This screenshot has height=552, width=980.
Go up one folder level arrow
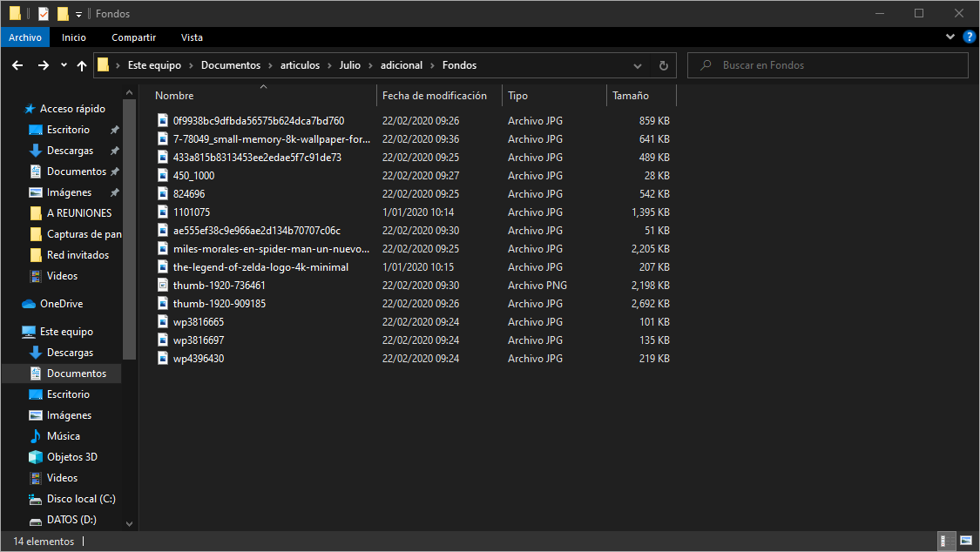[82, 65]
